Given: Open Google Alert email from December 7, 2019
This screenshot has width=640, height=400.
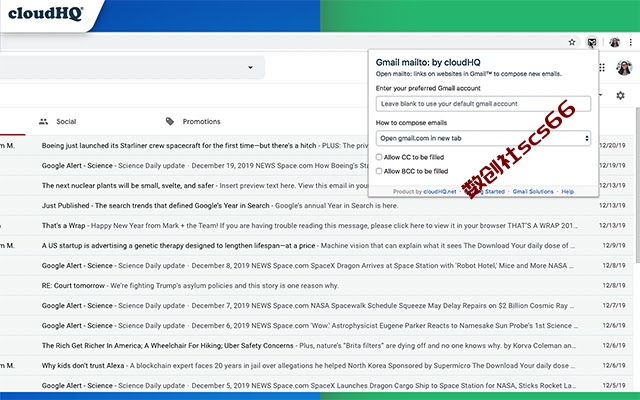Looking at the screenshot, I should (316, 306).
